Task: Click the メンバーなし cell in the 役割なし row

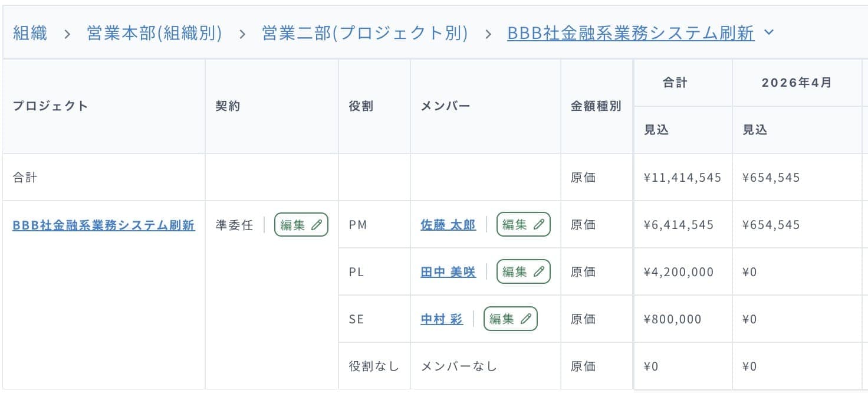Action: tap(457, 366)
